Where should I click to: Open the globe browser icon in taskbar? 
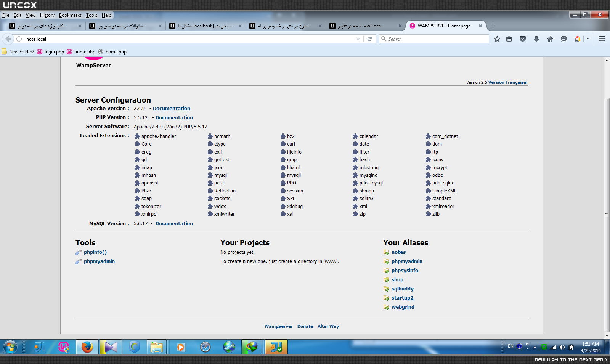pos(229,347)
